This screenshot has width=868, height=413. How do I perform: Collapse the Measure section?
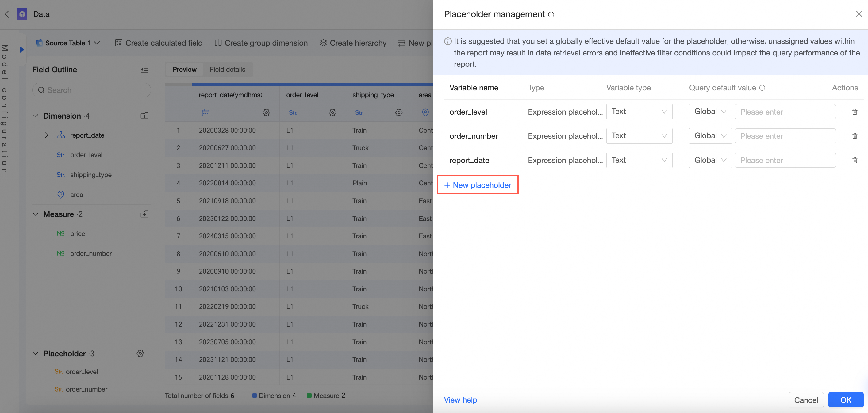coord(35,214)
